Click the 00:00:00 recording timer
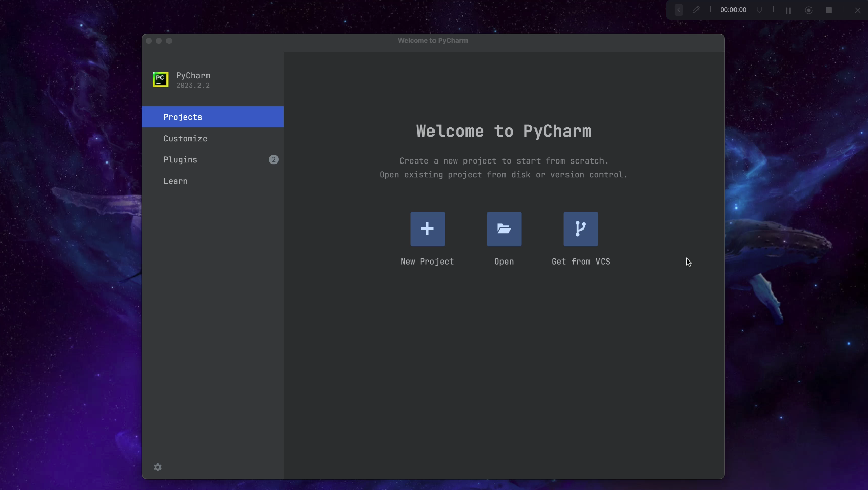 (x=733, y=10)
